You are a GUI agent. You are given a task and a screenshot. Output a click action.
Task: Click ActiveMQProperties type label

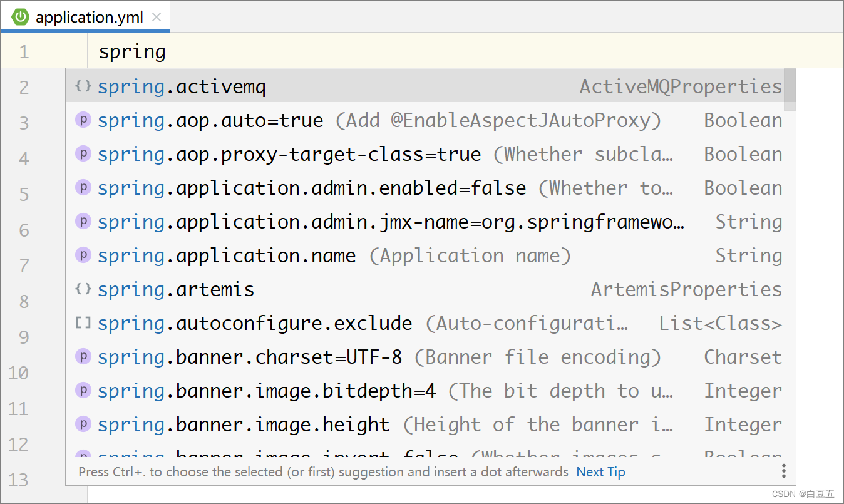pos(681,86)
